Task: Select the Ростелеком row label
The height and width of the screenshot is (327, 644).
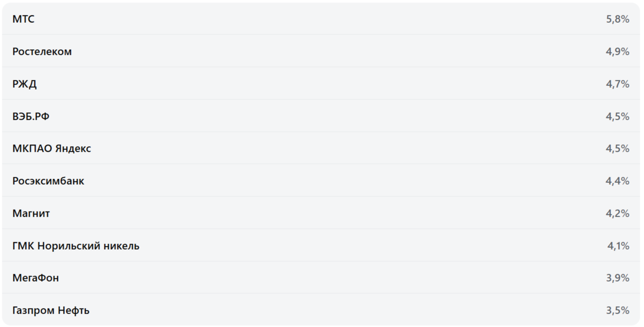Action: point(42,51)
